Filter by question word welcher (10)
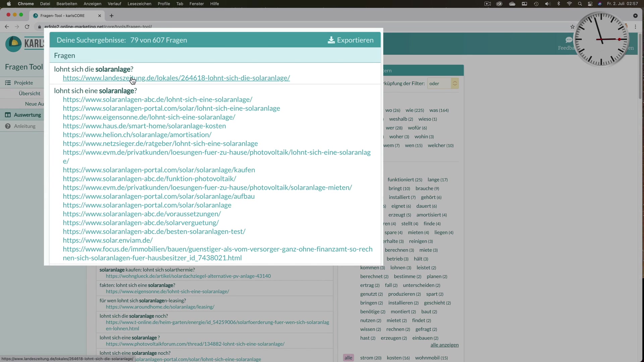This screenshot has width=644, height=362. coord(441,145)
